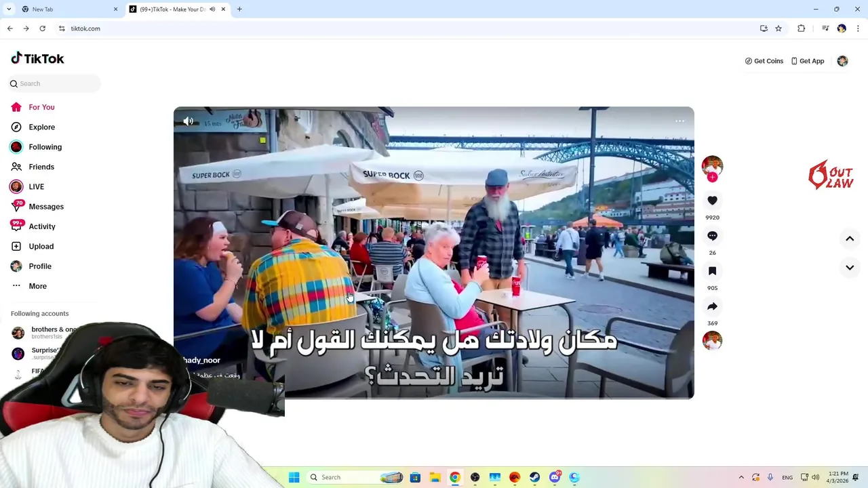
Task: Open the Chrome extensions menu
Action: coord(802,28)
